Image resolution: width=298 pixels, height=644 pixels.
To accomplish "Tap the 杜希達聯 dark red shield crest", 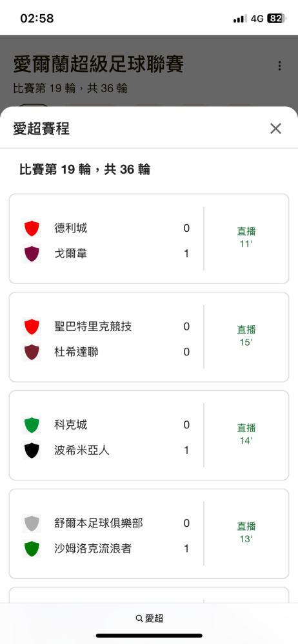I will pyautogui.click(x=32, y=352).
